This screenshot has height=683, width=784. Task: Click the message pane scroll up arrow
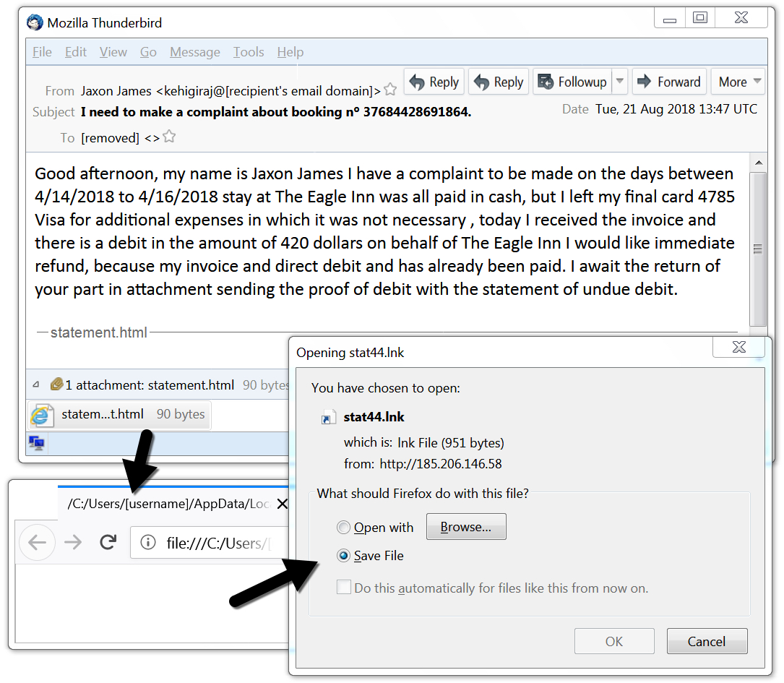(x=759, y=163)
